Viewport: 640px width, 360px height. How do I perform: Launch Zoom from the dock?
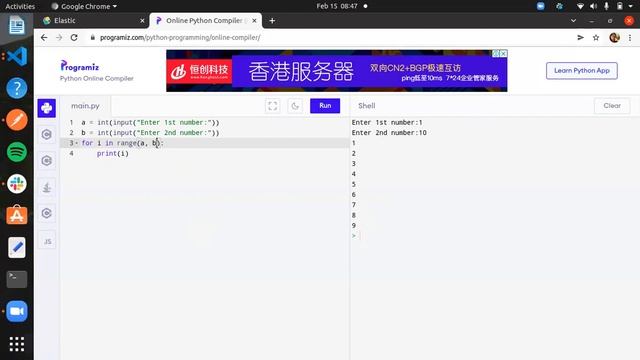click(x=17, y=311)
